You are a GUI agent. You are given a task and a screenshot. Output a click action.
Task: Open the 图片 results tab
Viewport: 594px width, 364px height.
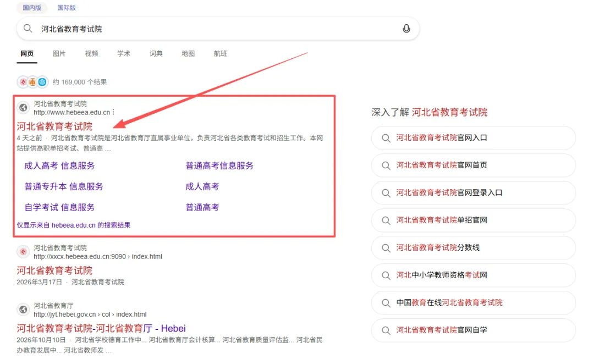(59, 53)
